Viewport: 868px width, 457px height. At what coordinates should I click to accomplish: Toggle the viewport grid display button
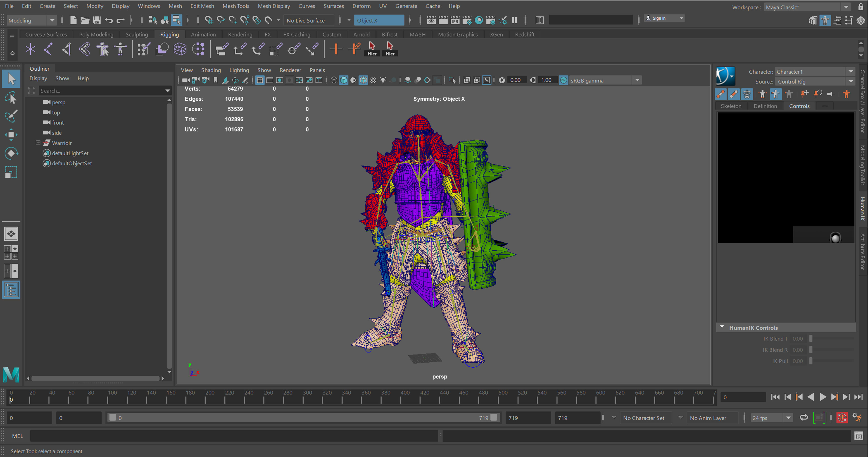[260, 80]
